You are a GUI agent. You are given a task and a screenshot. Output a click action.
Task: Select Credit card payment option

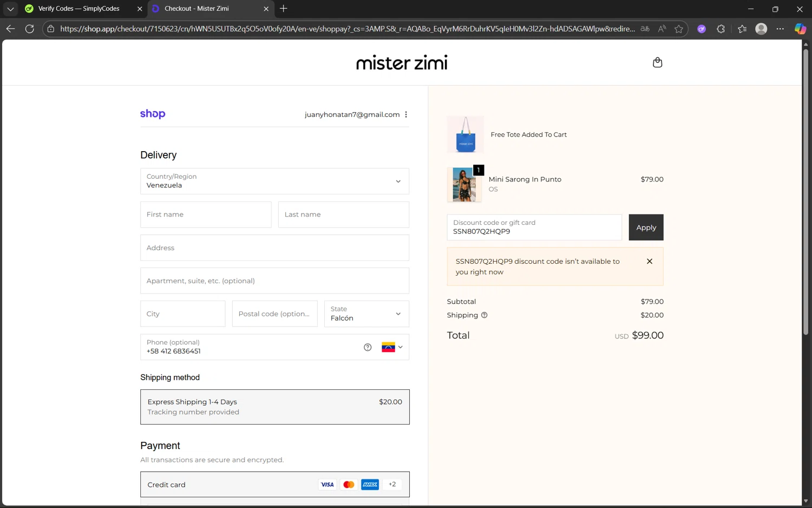275,484
